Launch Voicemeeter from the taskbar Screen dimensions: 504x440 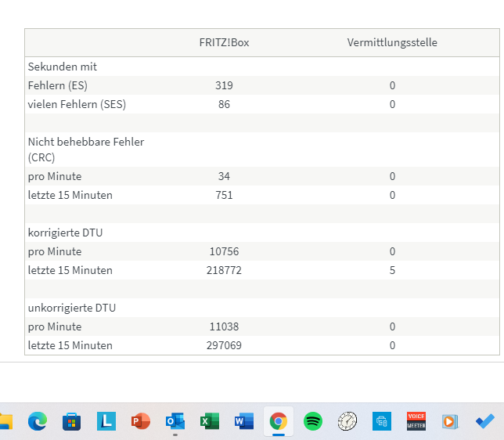tap(416, 421)
